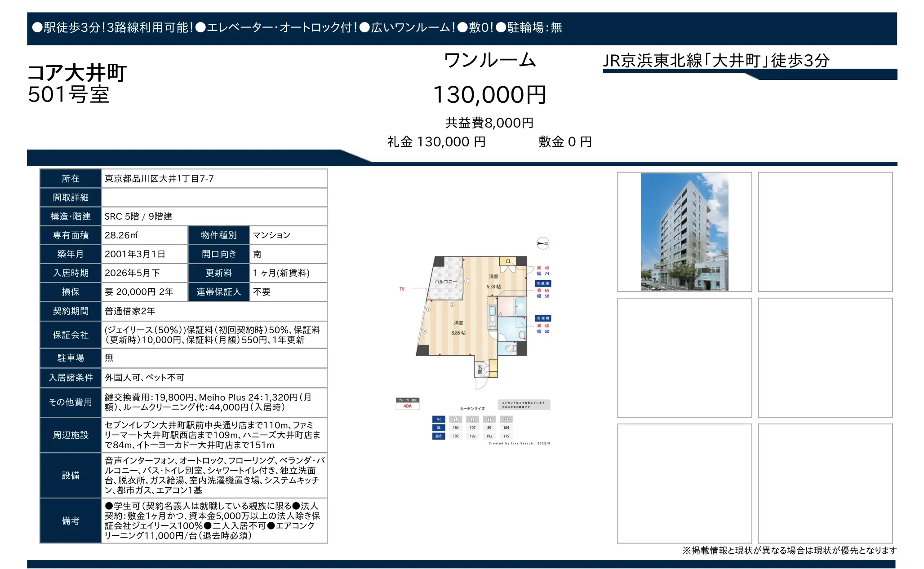The width and height of the screenshot is (924, 569).
Task: Click the JR京浜東北線 大井町 station heading
Action: point(715,61)
